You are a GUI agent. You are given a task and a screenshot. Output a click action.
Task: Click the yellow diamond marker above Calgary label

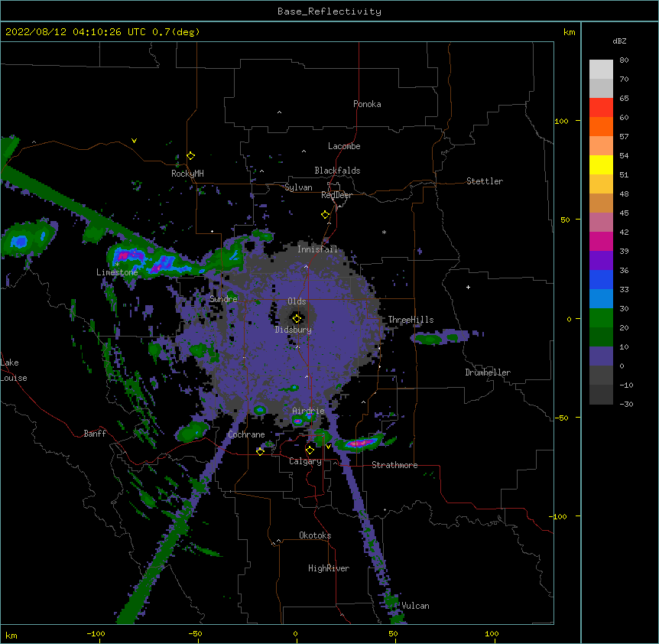(x=310, y=450)
